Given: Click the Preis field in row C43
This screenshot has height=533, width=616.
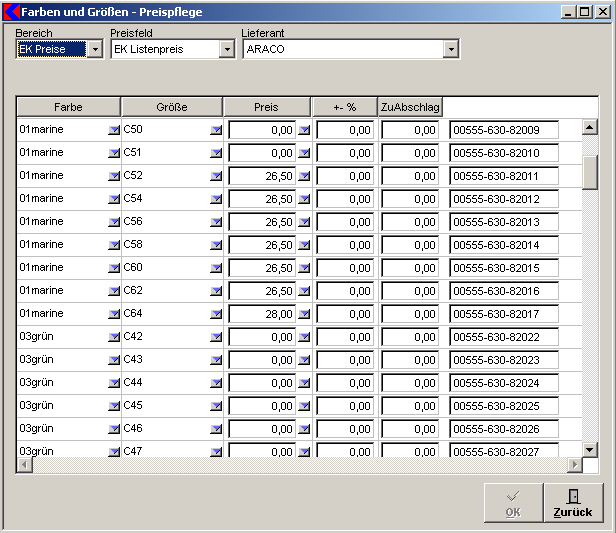Looking at the screenshot, I should coord(262,360).
